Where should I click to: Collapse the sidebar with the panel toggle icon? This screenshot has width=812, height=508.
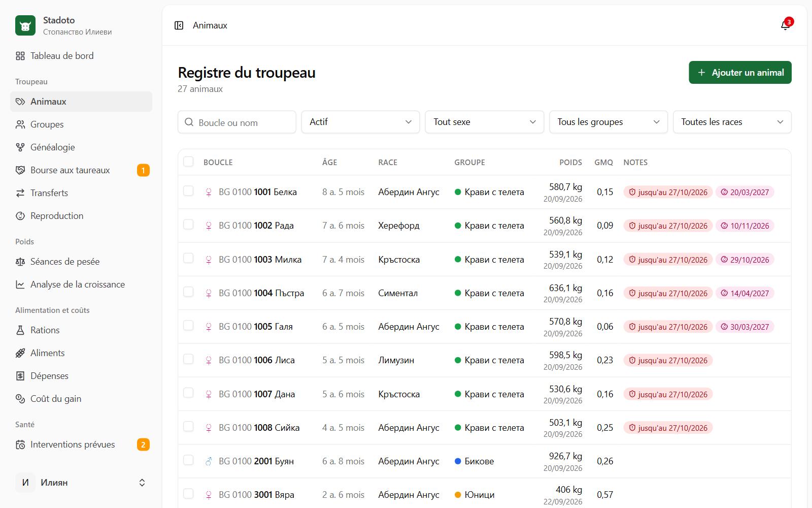click(179, 25)
